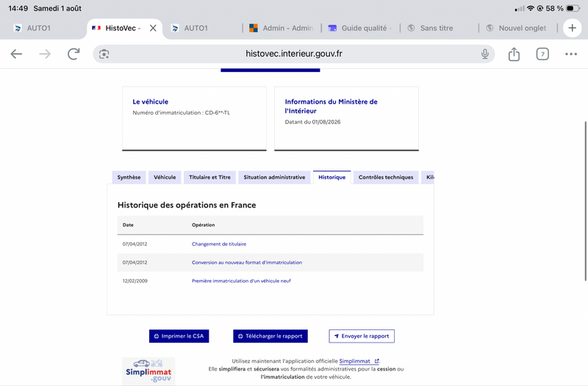Switch to second AUTO1 tab
The image size is (588, 386).
pyautogui.click(x=203, y=28)
